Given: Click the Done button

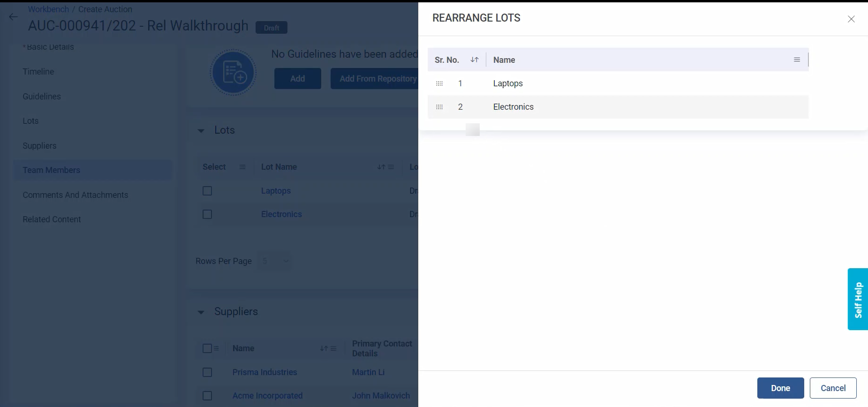Looking at the screenshot, I should pyautogui.click(x=780, y=388).
